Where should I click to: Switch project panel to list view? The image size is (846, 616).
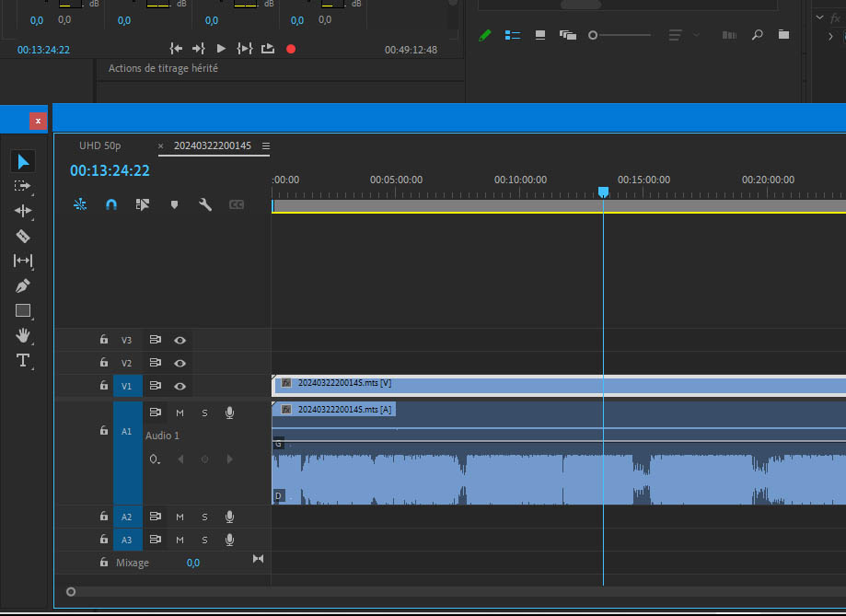click(x=512, y=35)
